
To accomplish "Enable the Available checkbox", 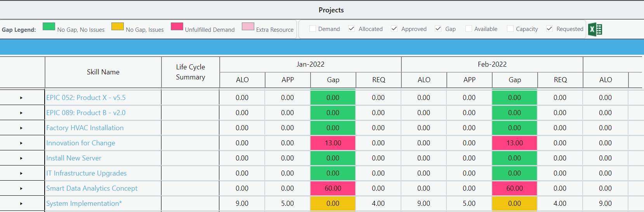I will coord(469,29).
